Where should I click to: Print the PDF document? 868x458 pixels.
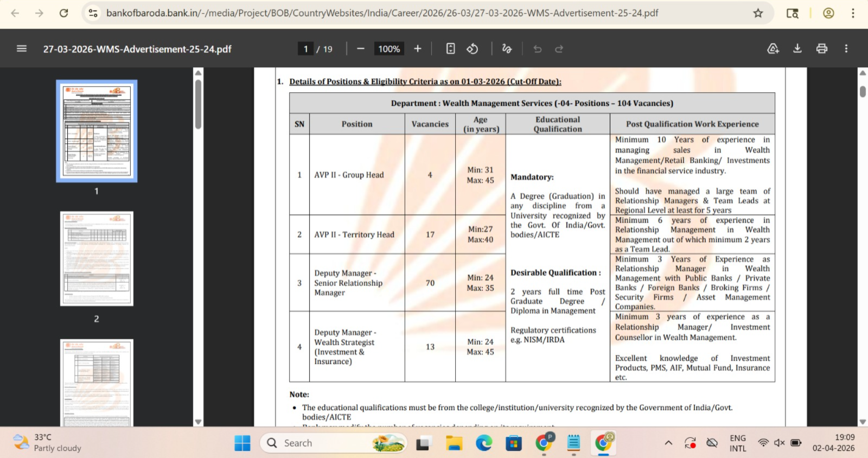tap(822, 49)
